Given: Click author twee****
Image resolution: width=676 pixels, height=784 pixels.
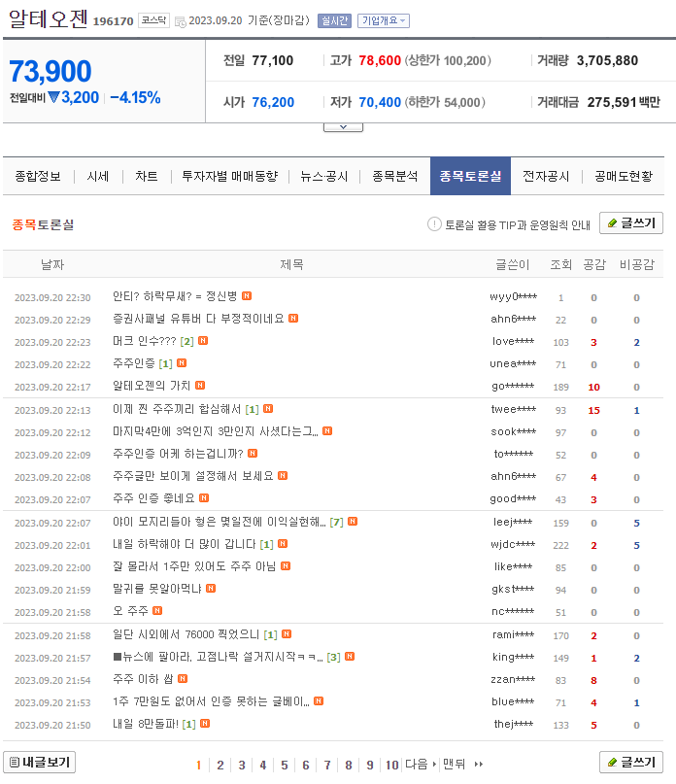Looking at the screenshot, I should click(x=513, y=410).
